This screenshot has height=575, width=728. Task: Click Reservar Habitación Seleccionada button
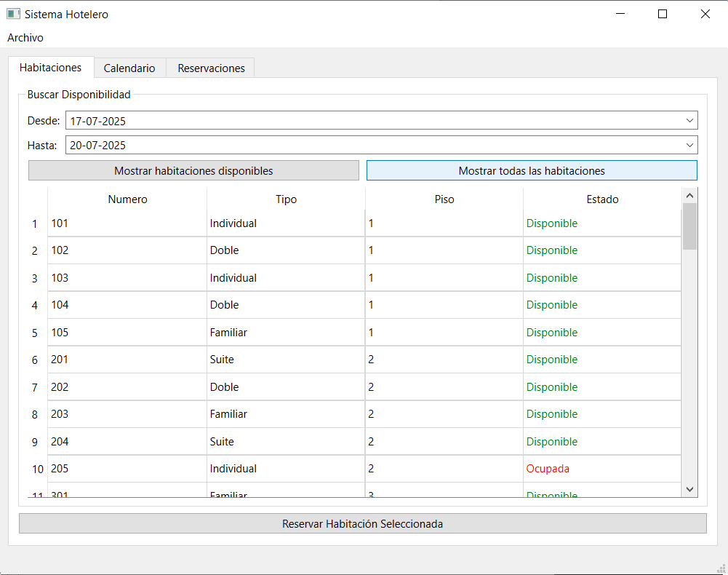click(363, 523)
